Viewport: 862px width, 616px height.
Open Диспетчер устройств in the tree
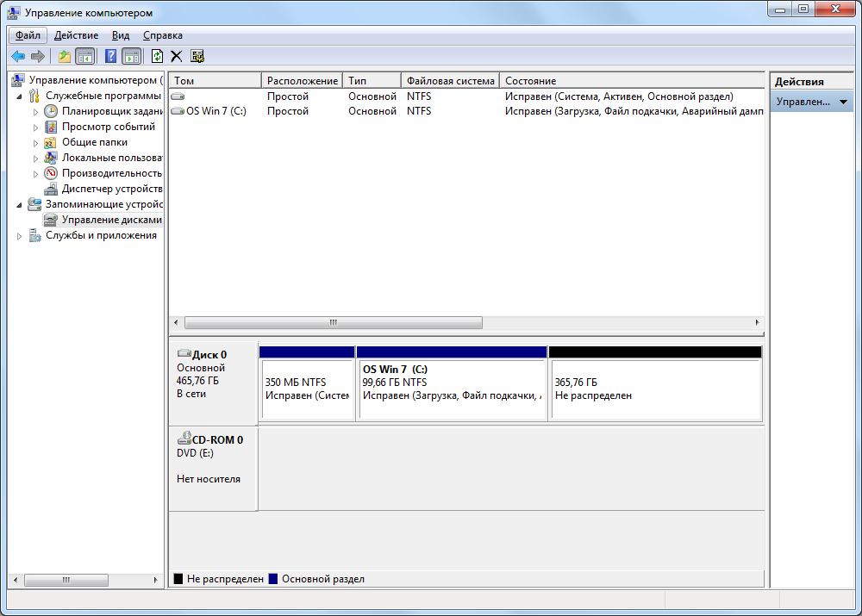click(x=111, y=189)
